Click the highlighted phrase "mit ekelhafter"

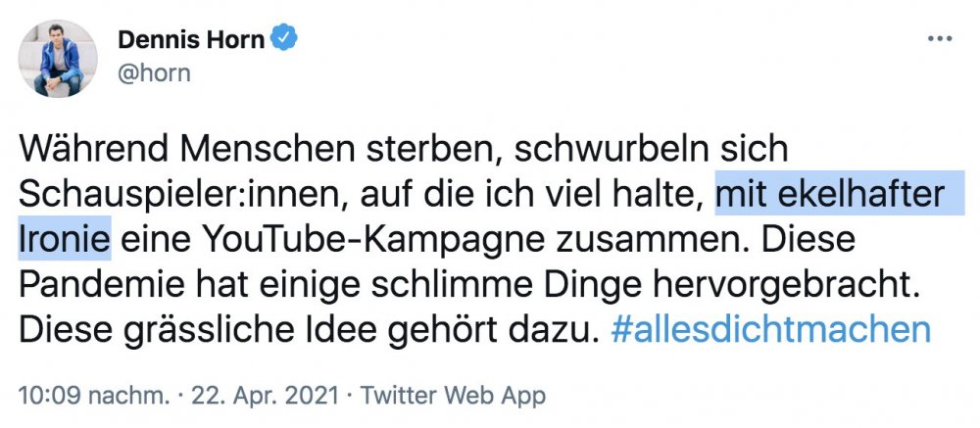click(830, 194)
